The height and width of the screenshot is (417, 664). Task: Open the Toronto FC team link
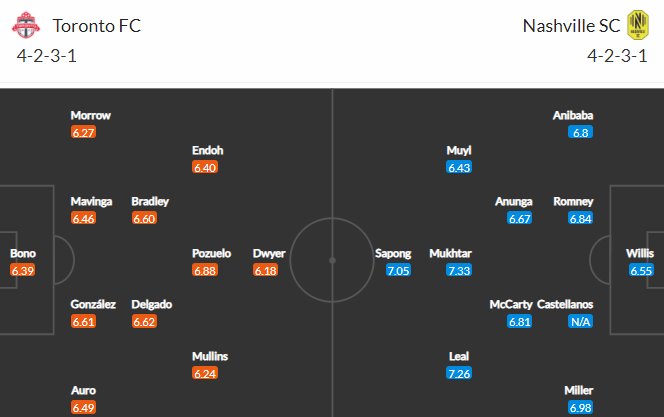pos(97,26)
